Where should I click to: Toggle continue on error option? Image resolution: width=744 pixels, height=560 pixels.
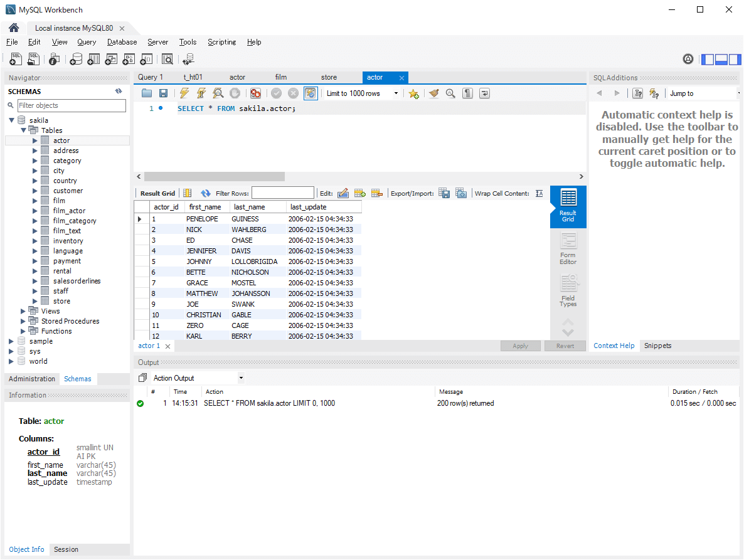point(256,93)
